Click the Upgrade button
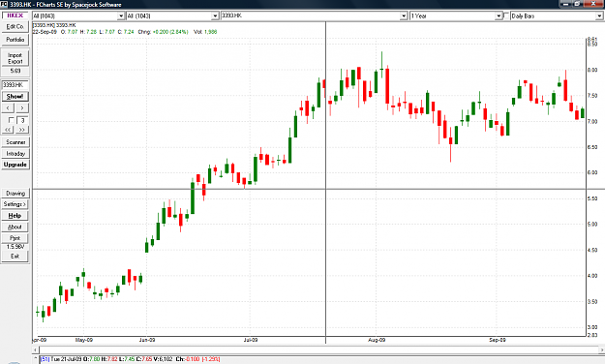 pos(15,165)
